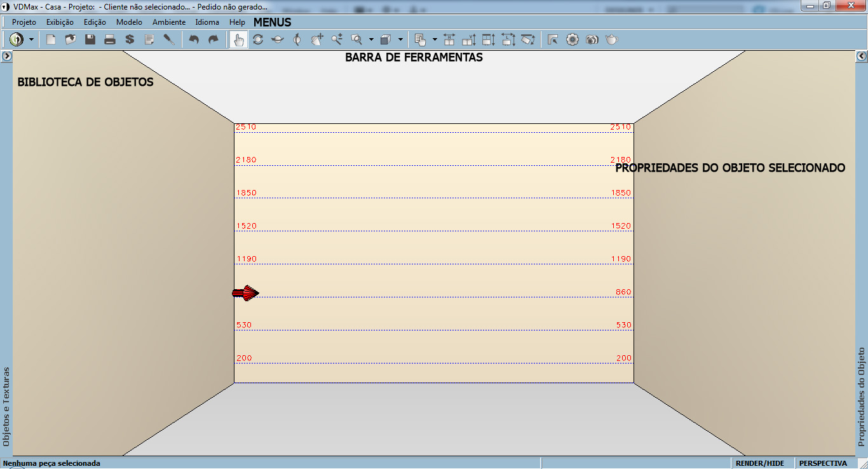Open the budget dollar-sign icon
The image size is (868, 469).
[x=130, y=39]
